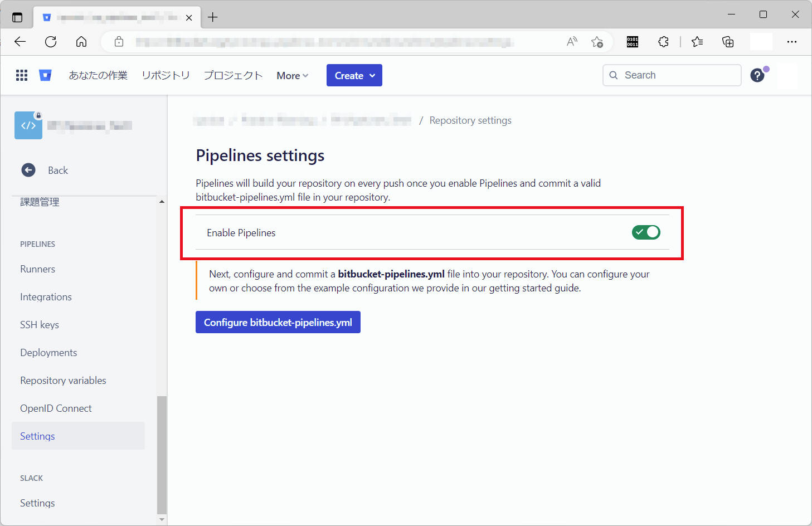Open the browser home page

(81, 41)
